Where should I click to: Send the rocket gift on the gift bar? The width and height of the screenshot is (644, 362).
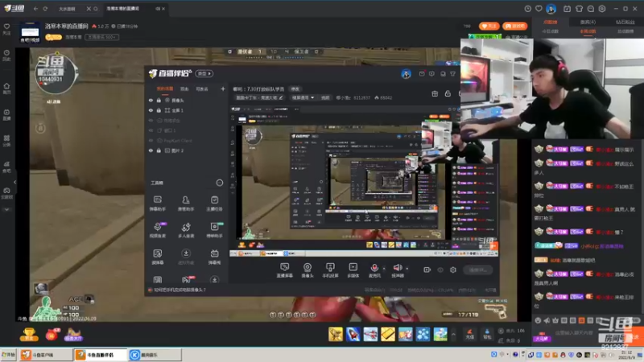point(353,334)
